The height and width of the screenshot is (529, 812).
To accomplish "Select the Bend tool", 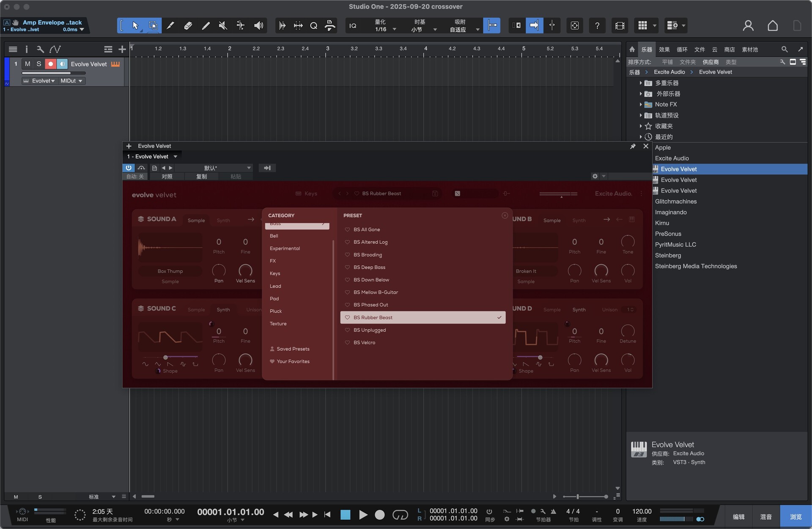I will (240, 26).
